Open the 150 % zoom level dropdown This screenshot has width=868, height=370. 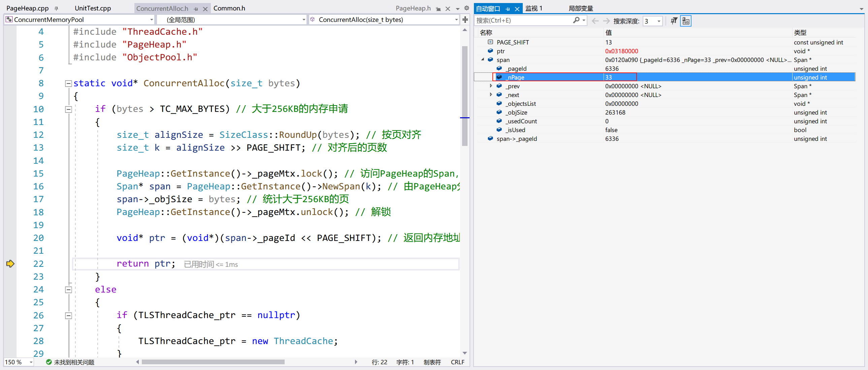[31, 362]
